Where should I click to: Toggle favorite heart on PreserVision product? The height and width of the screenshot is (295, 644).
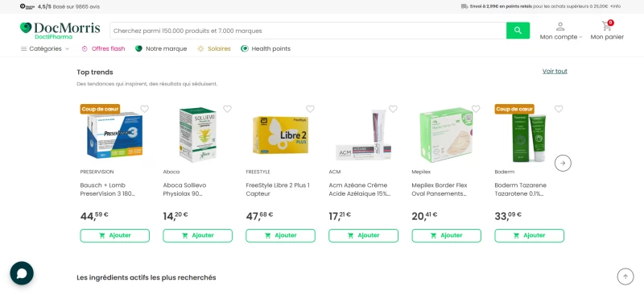(x=145, y=109)
